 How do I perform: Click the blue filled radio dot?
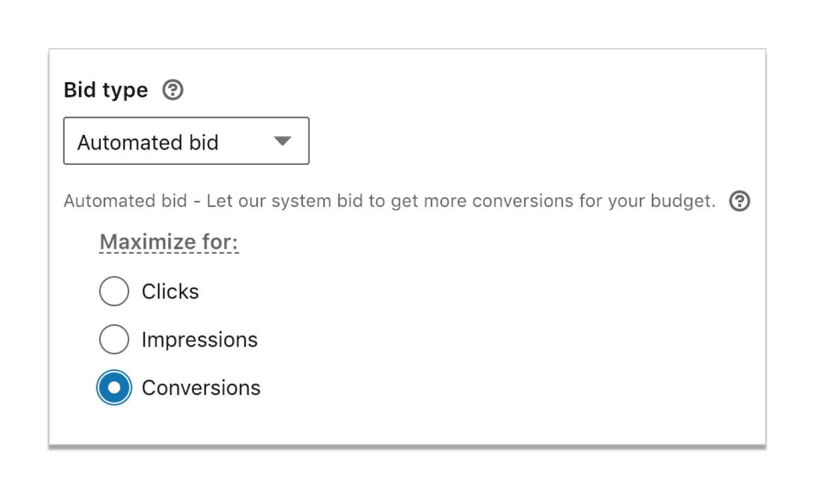pos(114,387)
